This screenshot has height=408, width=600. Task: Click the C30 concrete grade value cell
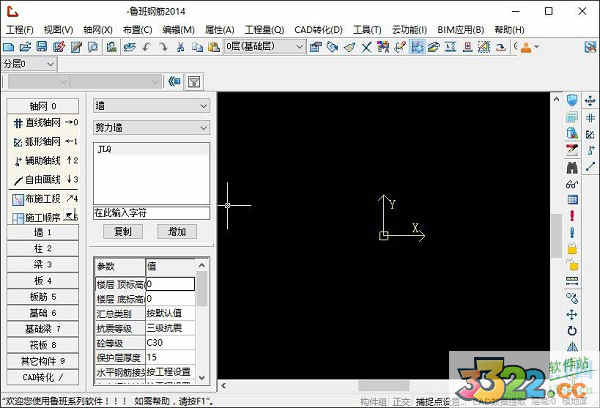pos(170,343)
